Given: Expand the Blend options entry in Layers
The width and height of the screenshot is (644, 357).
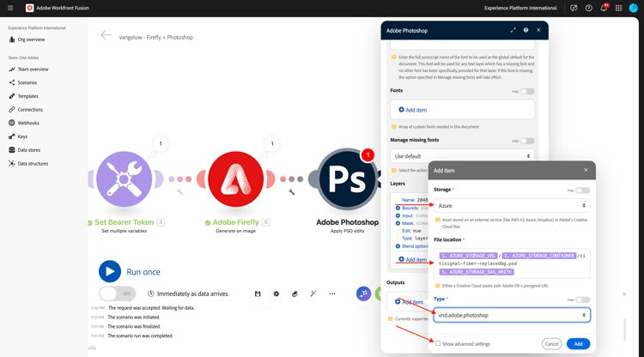Looking at the screenshot, I should point(398,246).
